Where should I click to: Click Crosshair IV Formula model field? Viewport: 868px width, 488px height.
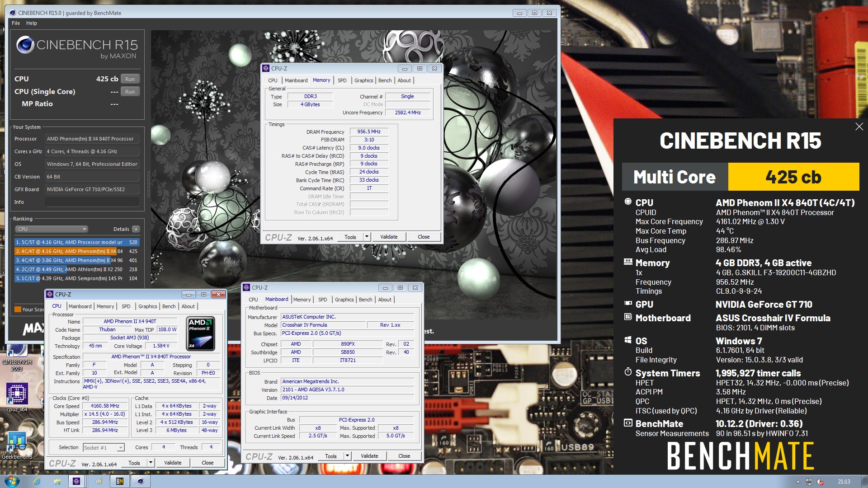pyautogui.click(x=323, y=325)
